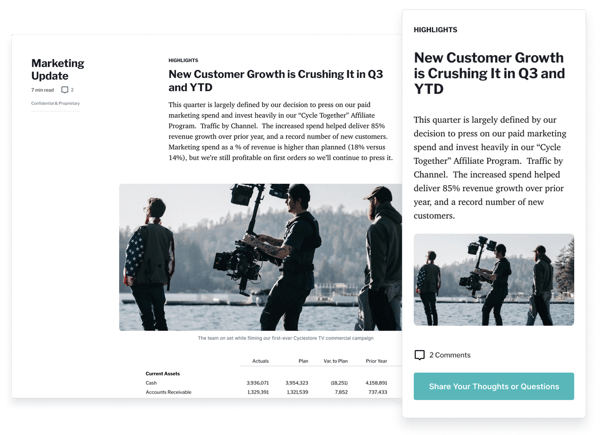Click the Cash row label
This screenshot has width=600, height=435.
tap(151, 383)
